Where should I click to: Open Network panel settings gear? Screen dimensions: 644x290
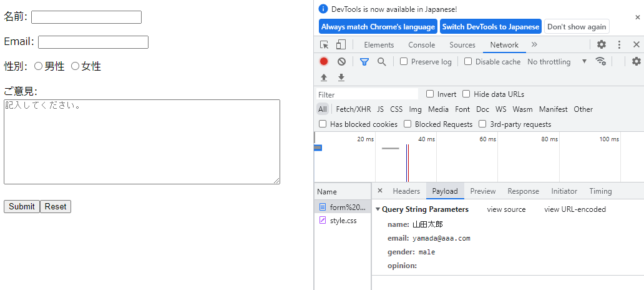tap(636, 62)
